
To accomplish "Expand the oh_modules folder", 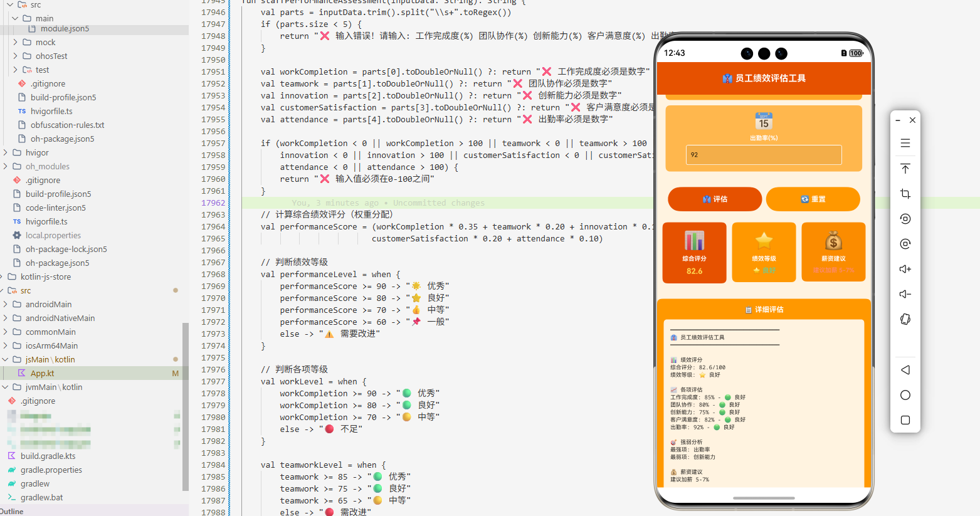I will (x=5, y=166).
